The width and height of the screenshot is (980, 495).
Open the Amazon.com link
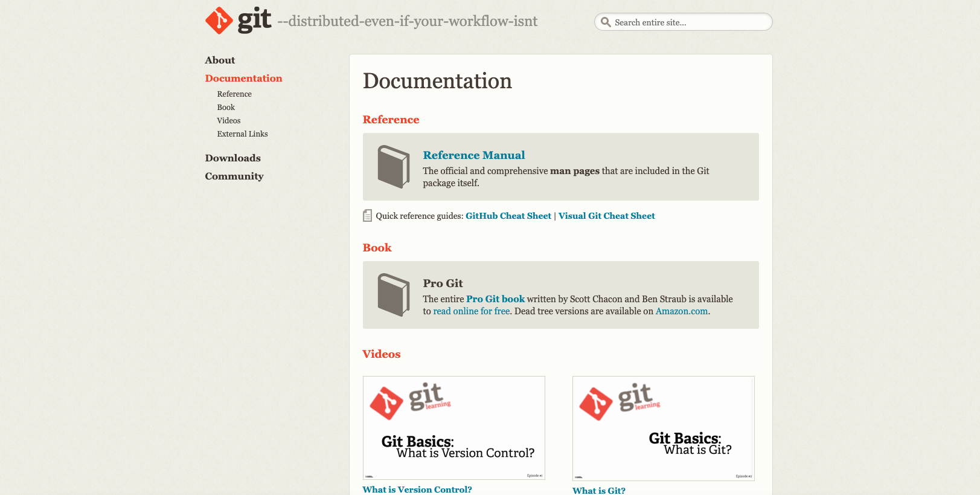point(682,311)
